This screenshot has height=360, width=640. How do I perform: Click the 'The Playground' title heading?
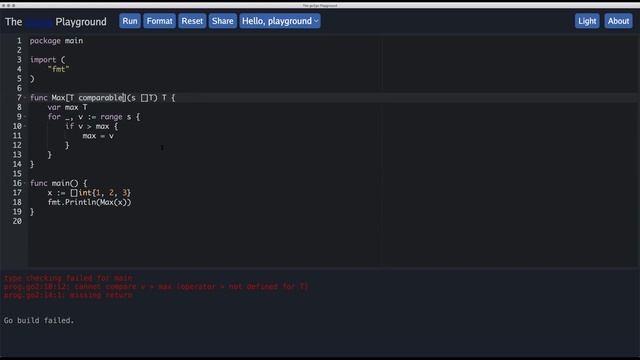56,22
